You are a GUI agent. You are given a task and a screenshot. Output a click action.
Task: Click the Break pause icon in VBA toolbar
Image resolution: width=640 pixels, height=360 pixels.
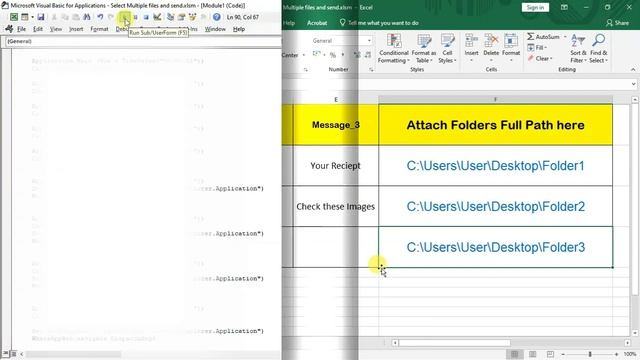point(136,17)
